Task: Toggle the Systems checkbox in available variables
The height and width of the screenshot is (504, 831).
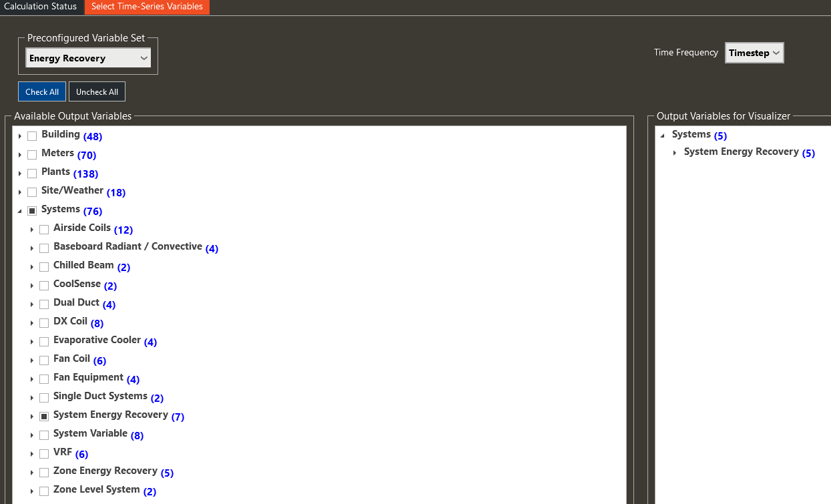Action: click(32, 211)
